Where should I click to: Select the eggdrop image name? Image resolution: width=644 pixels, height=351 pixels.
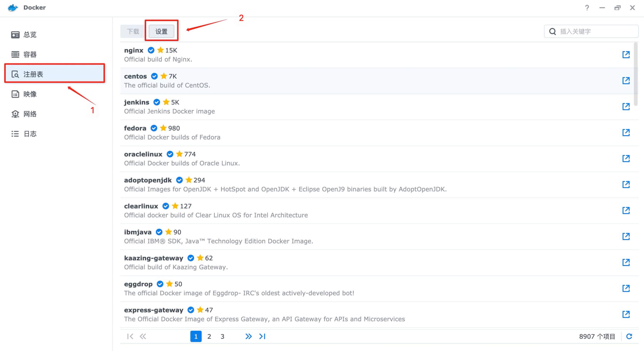click(138, 284)
